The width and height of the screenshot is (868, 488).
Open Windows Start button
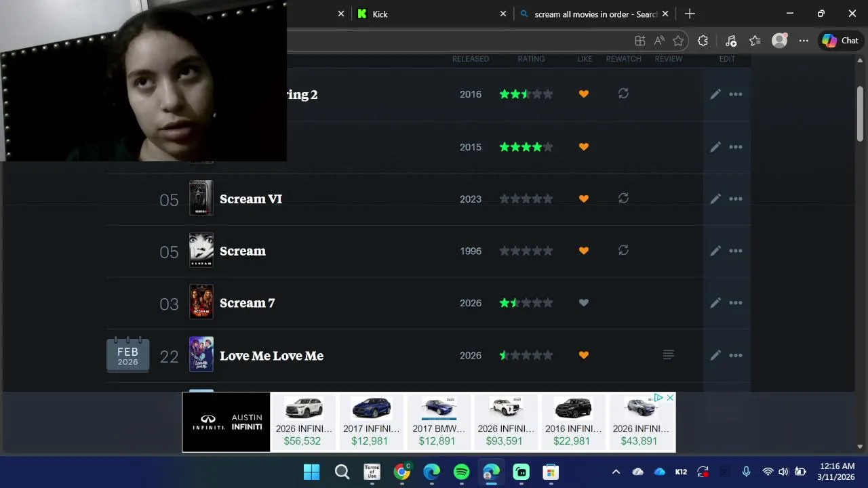312,472
